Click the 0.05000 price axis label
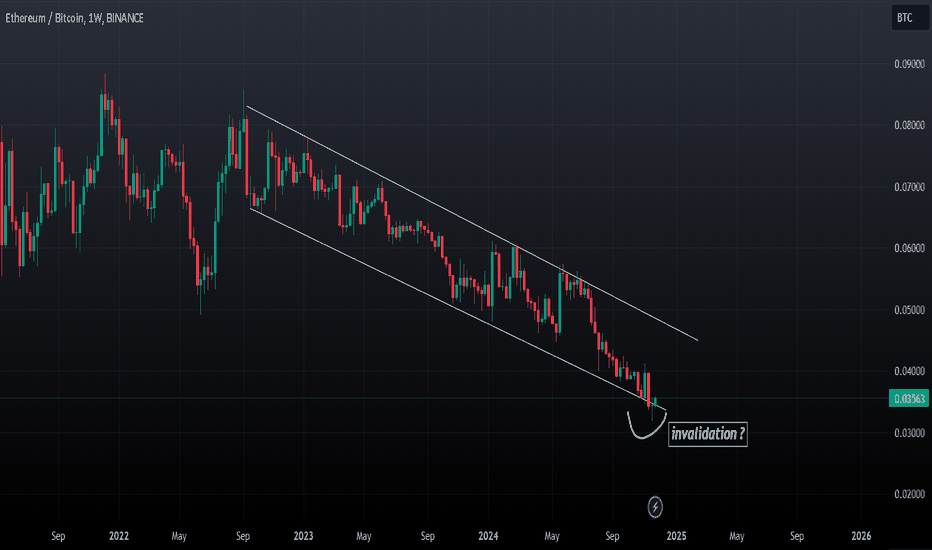The height and width of the screenshot is (550, 932). click(x=909, y=310)
